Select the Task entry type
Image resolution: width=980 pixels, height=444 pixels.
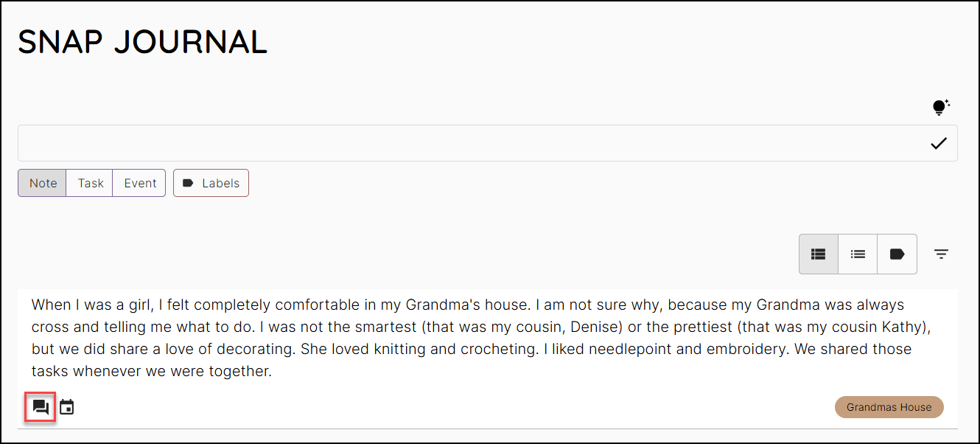(90, 183)
